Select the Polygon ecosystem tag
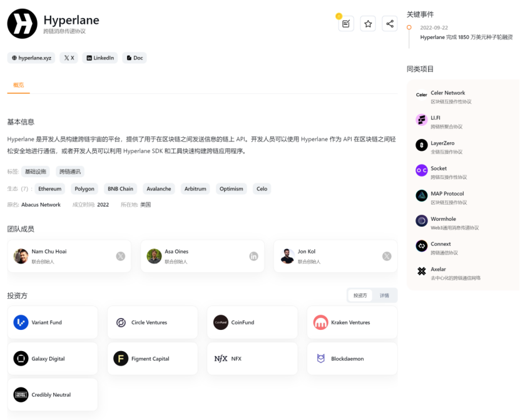This screenshot has height=420, width=520. click(x=84, y=189)
